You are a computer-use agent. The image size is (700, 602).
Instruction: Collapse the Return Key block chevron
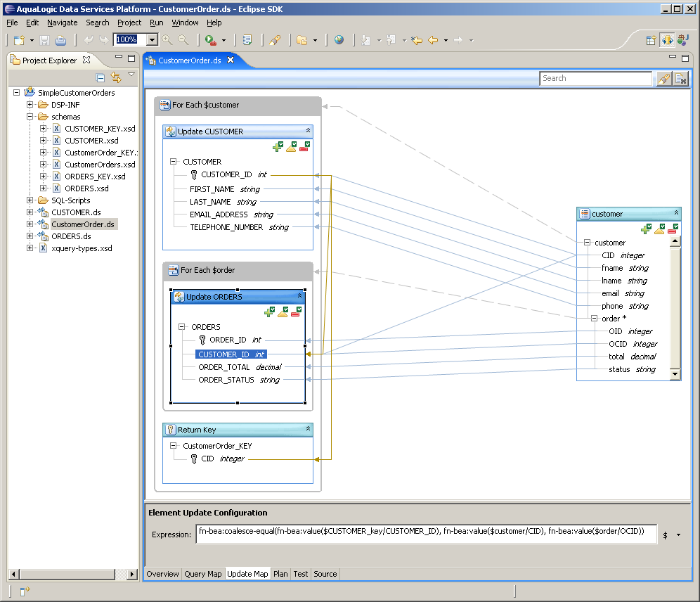tap(308, 428)
